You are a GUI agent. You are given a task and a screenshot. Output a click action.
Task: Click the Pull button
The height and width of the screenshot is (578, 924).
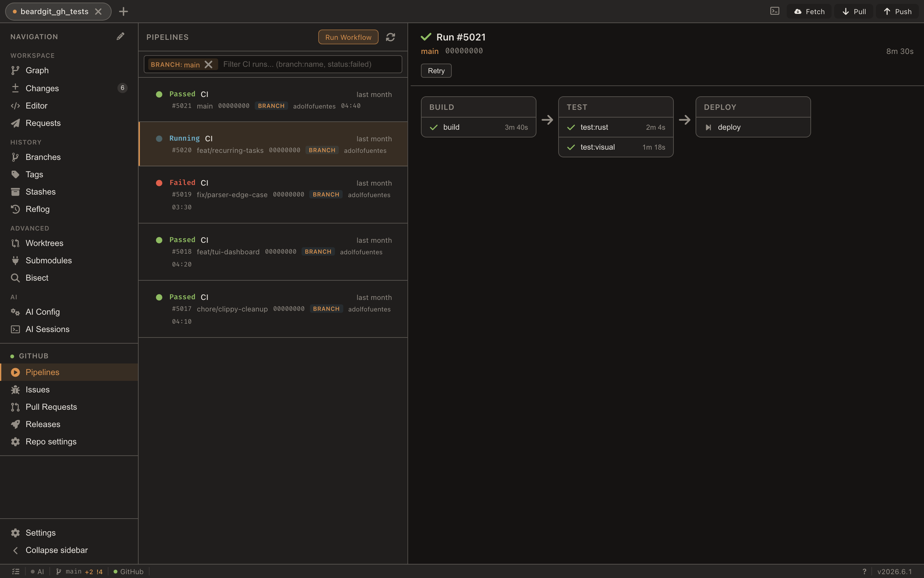click(x=854, y=12)
